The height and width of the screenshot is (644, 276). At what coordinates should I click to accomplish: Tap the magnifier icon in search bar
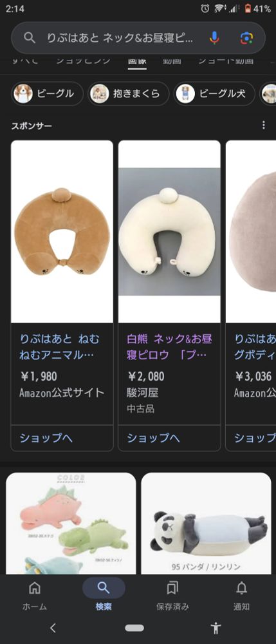(x=29, y=38)
